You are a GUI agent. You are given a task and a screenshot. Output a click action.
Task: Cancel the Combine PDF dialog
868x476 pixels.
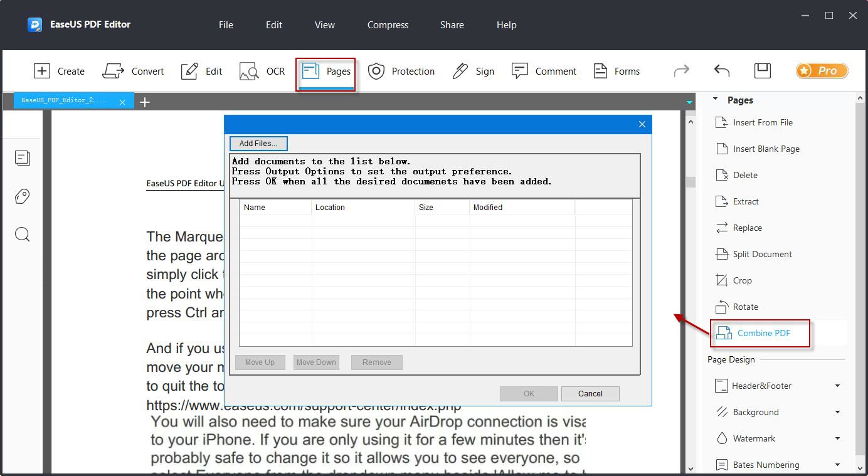(590, 393)
